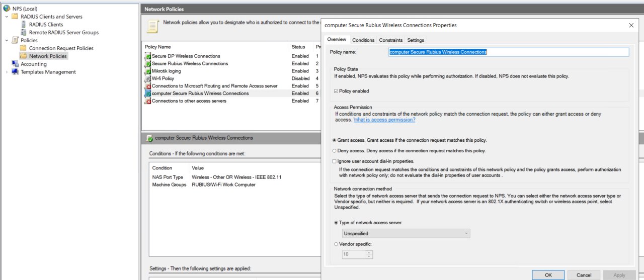Viewport: 644px width, 280px height.
Task: Click the RADIUS Clients and Servers folder icon
Action: (15, 17)
